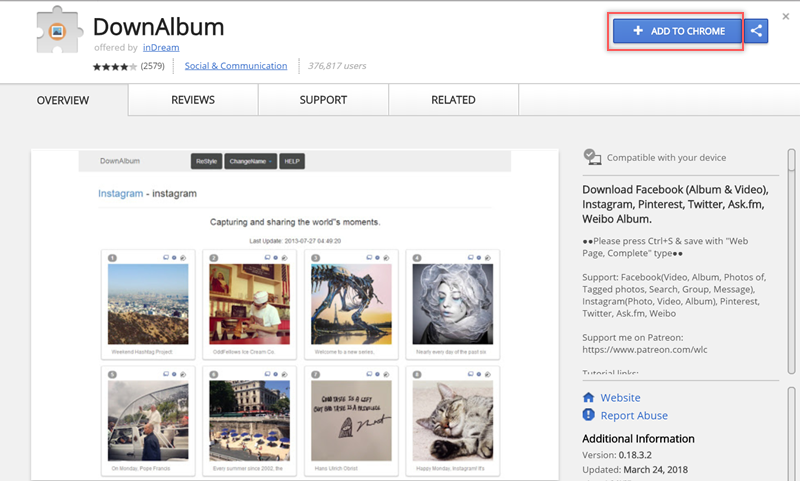Click Add to Chrome button

pos(678,31)
